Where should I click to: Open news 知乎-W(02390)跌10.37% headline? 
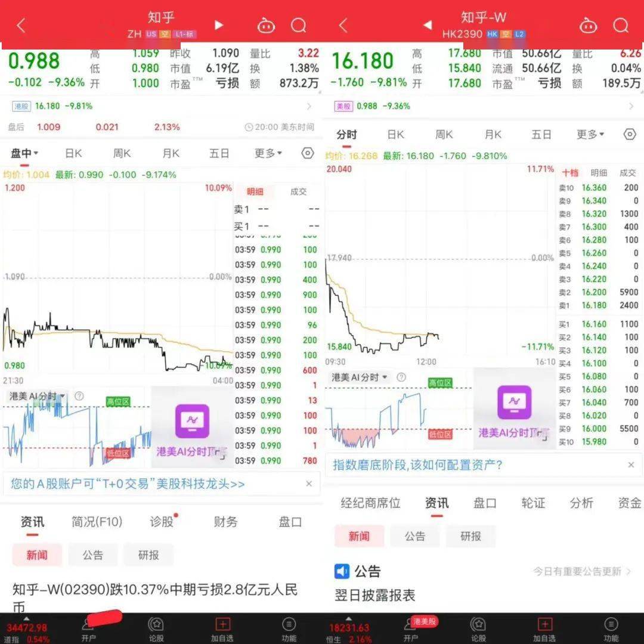pos(155,597)
